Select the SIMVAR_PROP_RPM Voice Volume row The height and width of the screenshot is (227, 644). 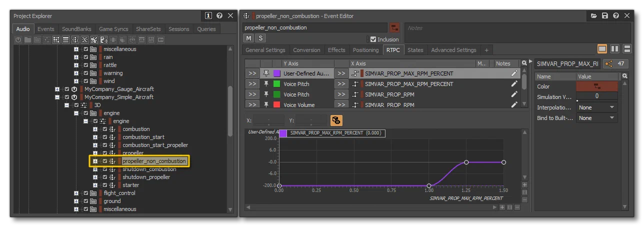pyautogui.click(x=382, y=105)
